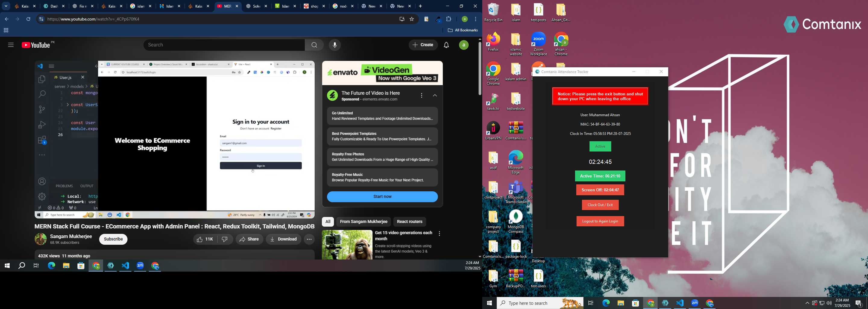
Task: Click the Chrome address bar URL
Action: [94, 19]
